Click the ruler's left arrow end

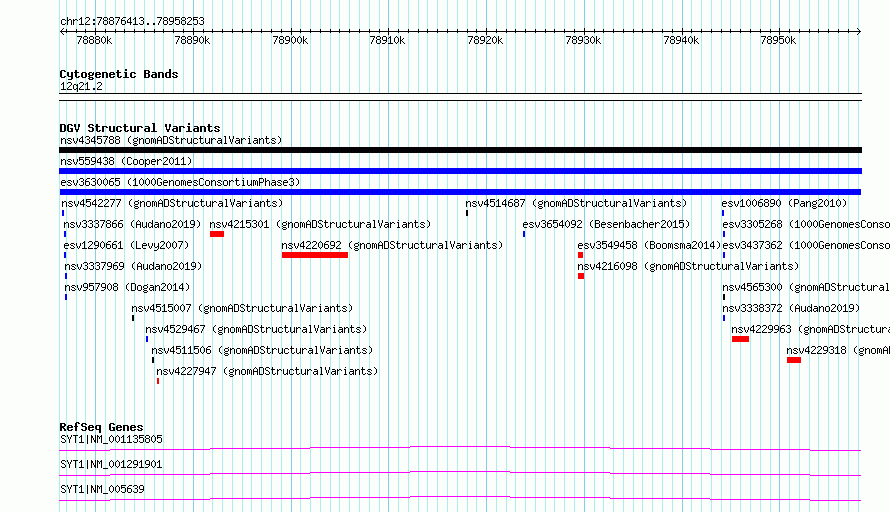62,31
